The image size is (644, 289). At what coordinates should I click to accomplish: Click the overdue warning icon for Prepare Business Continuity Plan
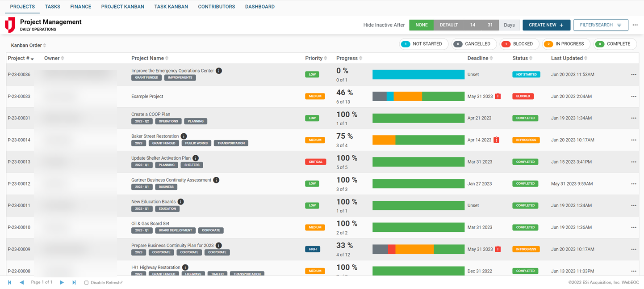click(x=498, y=249)
